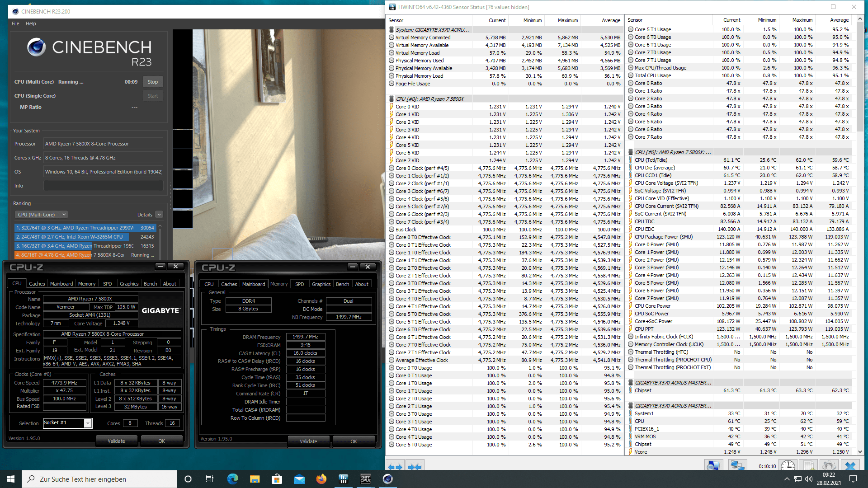Click the Maximum column header in right HWiNFO pane
The image size is (868, 488).
(x=797, y=20)
